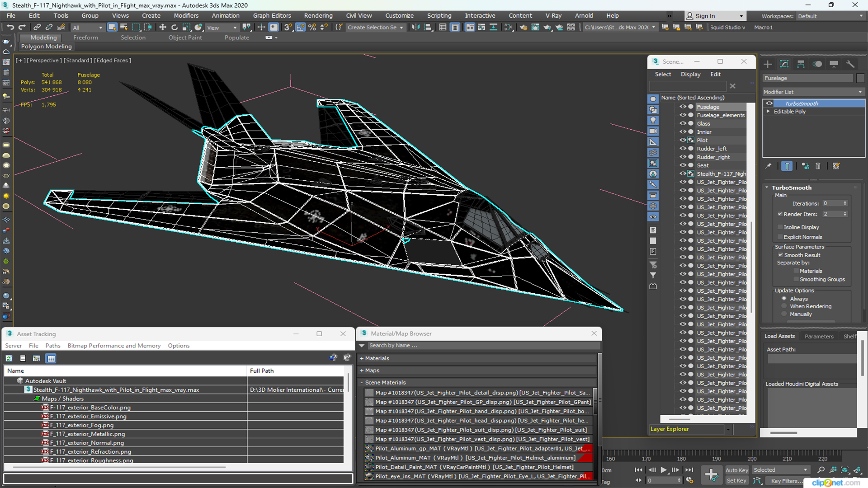The image size is (868, 488).
Task: Enable Isoline Display checkbox
Action: point(780,227)
